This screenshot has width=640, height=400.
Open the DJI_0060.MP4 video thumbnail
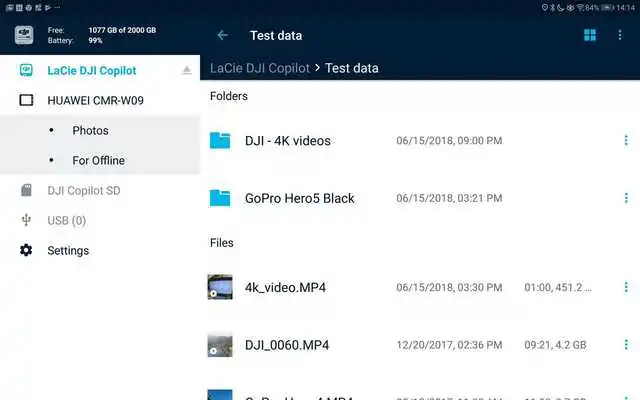(x=220, y=345)
